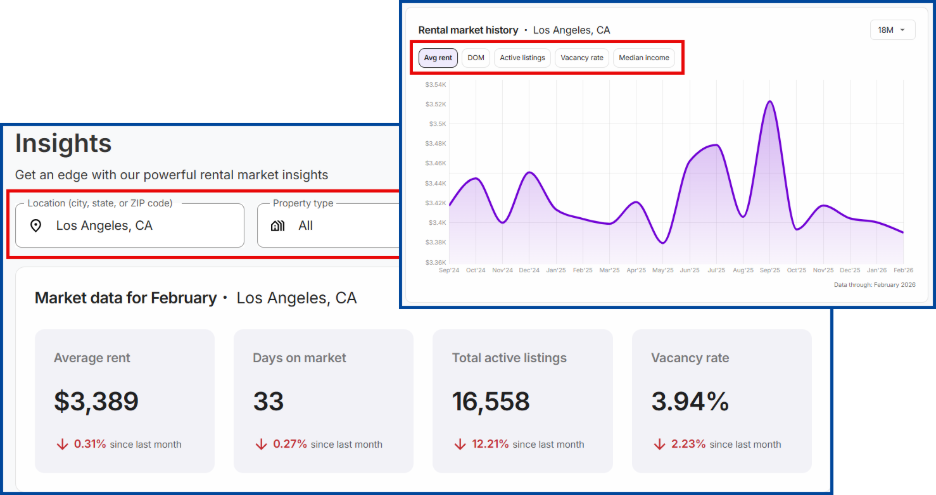Open the Average rent $3,389 card
Screen dimensions: 936x495
coord(124,401)
